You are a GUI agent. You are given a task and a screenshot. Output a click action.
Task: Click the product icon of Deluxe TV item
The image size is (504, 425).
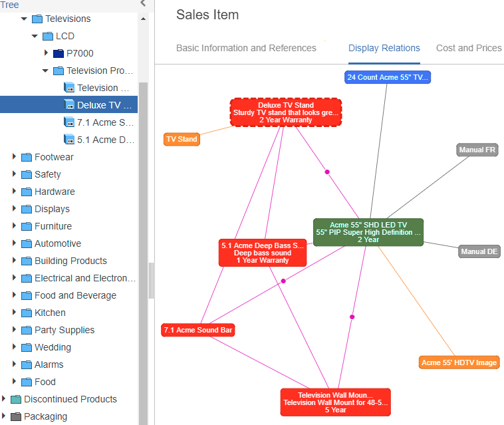pos(69,105)
